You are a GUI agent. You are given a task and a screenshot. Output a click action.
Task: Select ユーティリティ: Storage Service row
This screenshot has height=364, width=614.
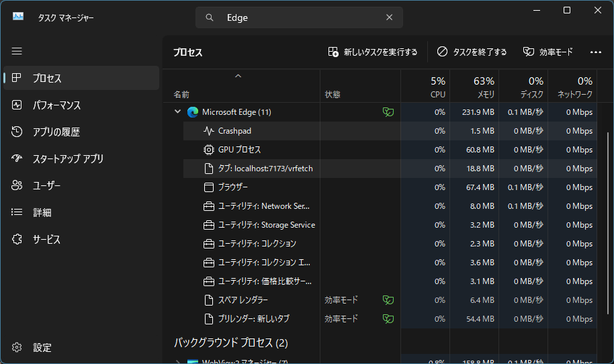pos(390,225)
